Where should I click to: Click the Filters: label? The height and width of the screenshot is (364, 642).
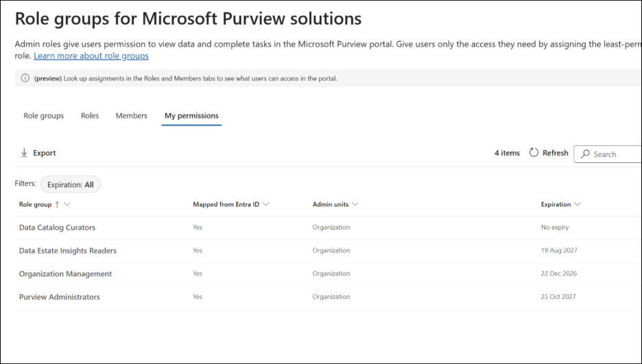click(25, 183)
